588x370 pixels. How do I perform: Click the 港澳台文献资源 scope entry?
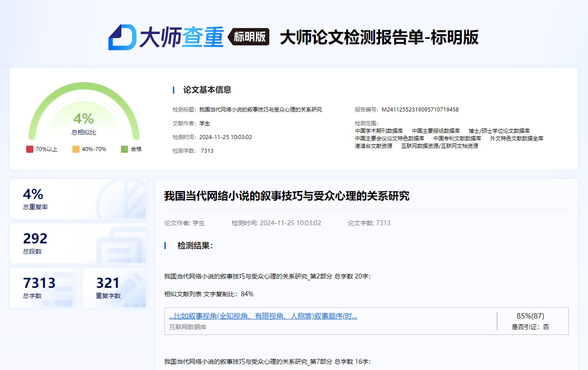[373, 146]
